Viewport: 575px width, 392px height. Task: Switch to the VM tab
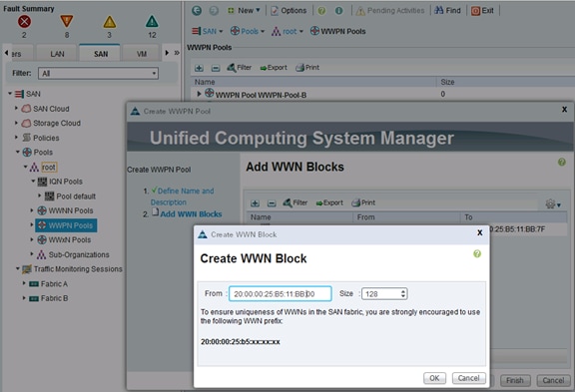click(142, 54)
